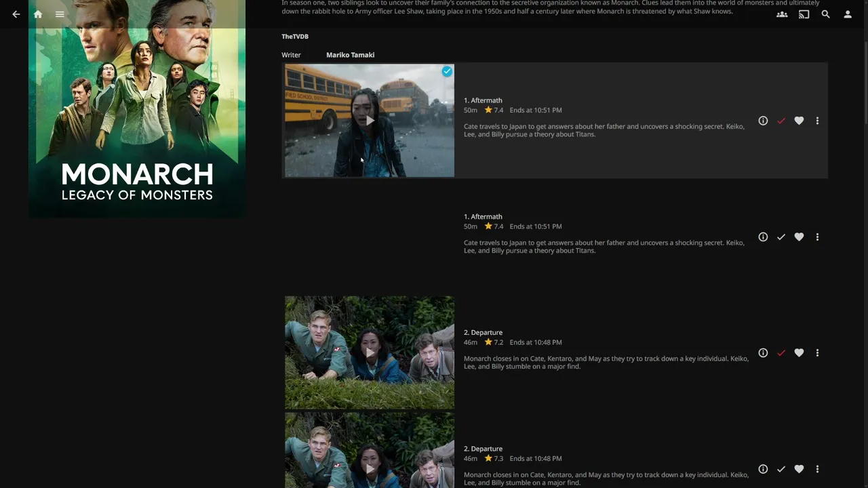The width and height of the screenshot is (868, 488).
Task: Show info for Departure rated 7.2
Action: point(763,353)
